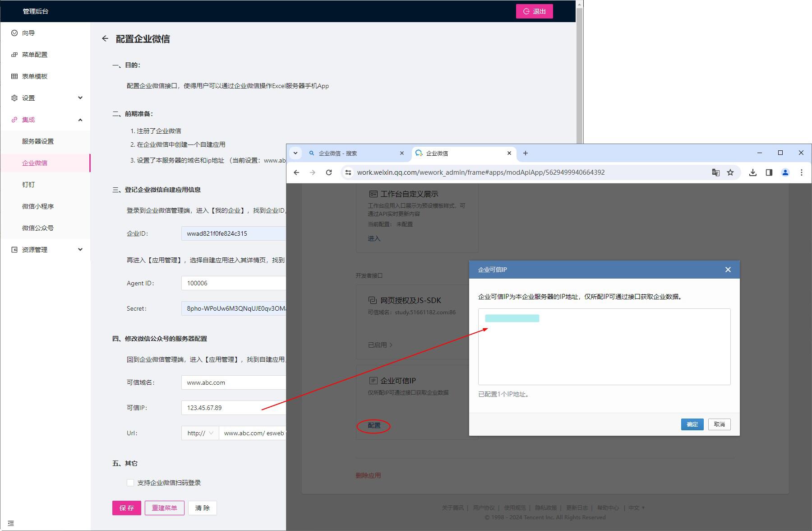This screenshot has height=531, width=812.
Task: Click the translate page icon in address bar
Action: (715, 172)
